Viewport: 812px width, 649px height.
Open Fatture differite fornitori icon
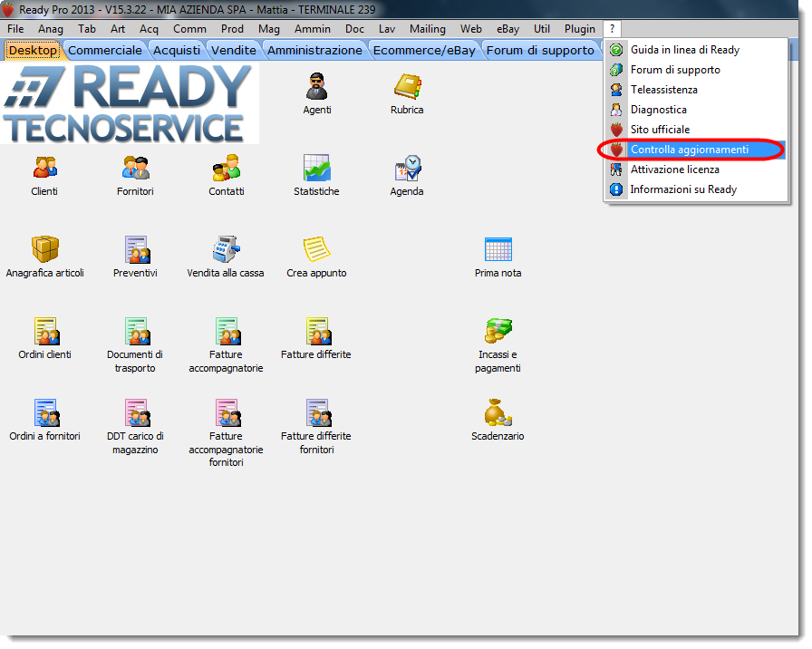[316, 412]
